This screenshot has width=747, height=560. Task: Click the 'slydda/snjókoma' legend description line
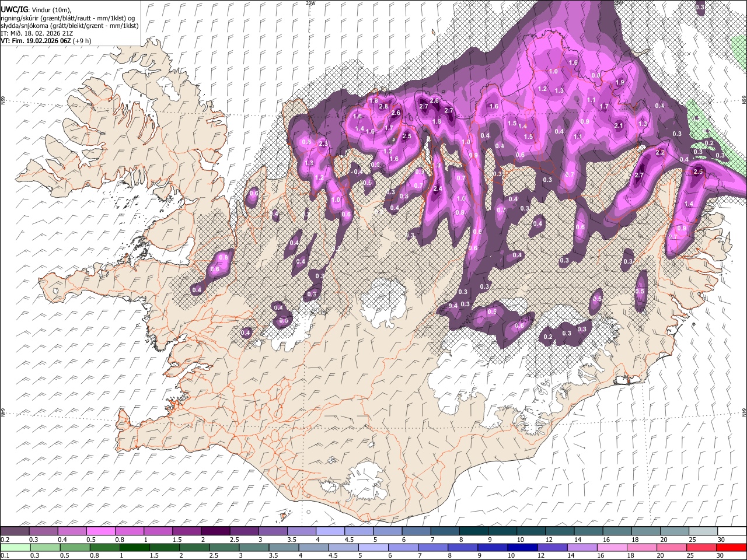click(69, 26)
